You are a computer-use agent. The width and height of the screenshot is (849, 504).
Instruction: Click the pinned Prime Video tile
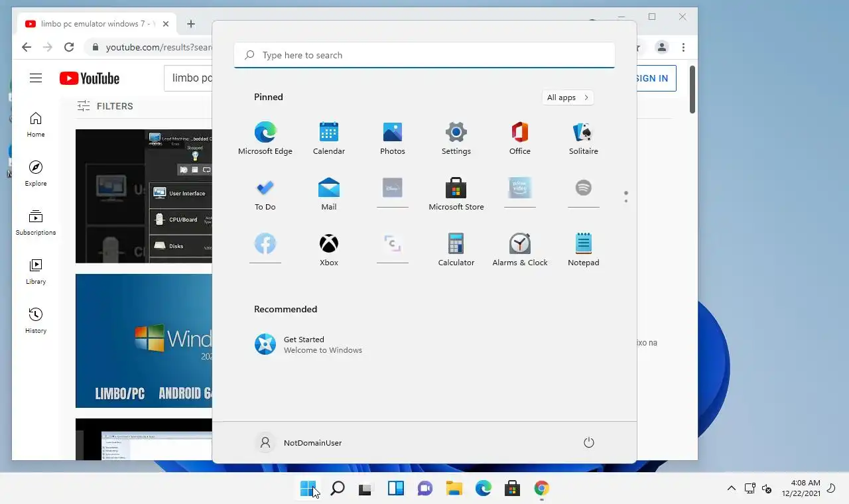pos(520,189)
